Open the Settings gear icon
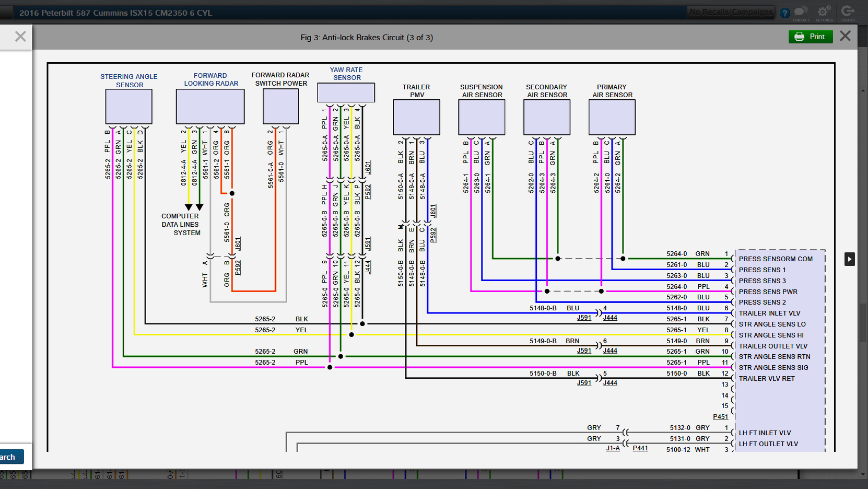Viewport: 868px width, 489px height. click(824, 11)
